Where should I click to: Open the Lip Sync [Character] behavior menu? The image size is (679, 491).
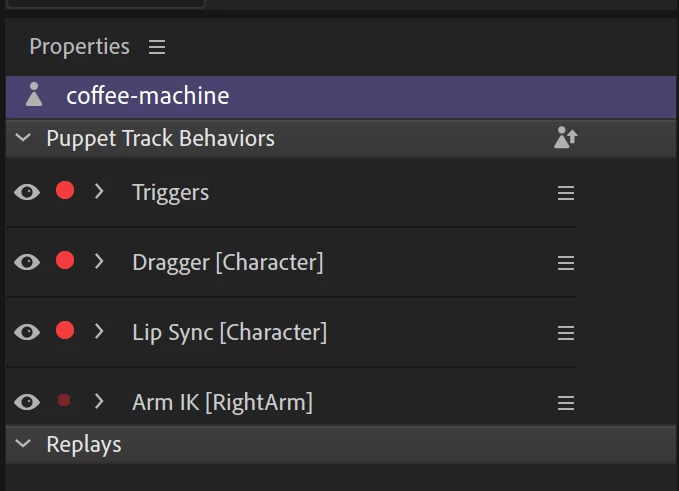tap(566, 333)
